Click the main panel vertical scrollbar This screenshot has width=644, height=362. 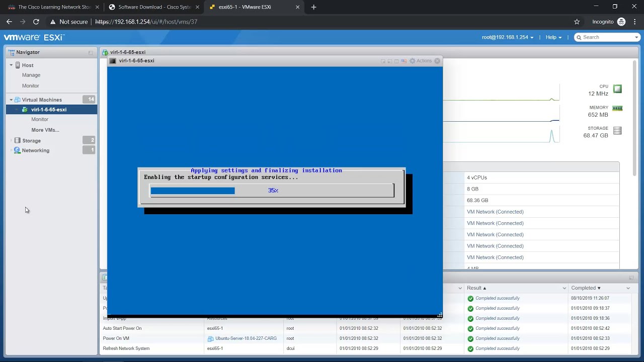635,118
